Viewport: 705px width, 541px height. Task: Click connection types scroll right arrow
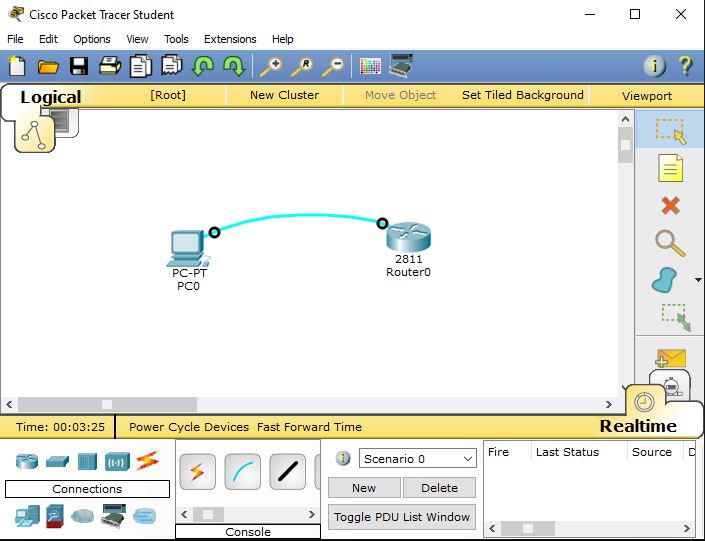312,514
